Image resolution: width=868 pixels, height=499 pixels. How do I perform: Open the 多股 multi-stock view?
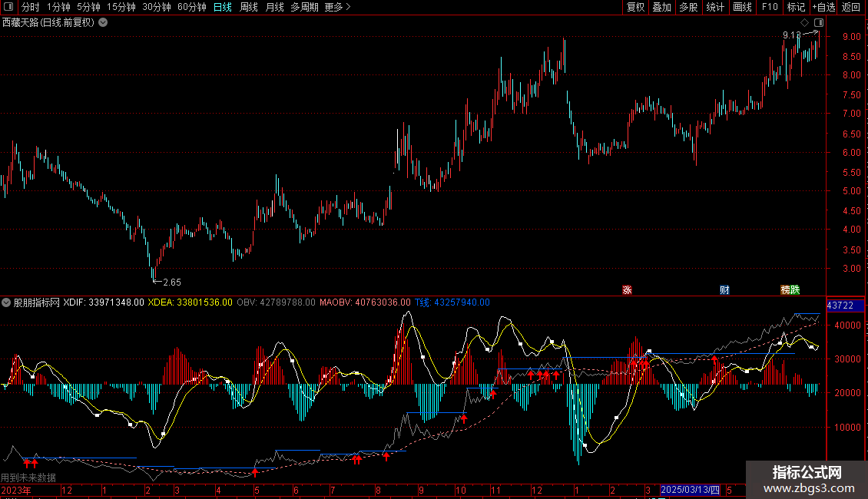(x=689, y=7)
